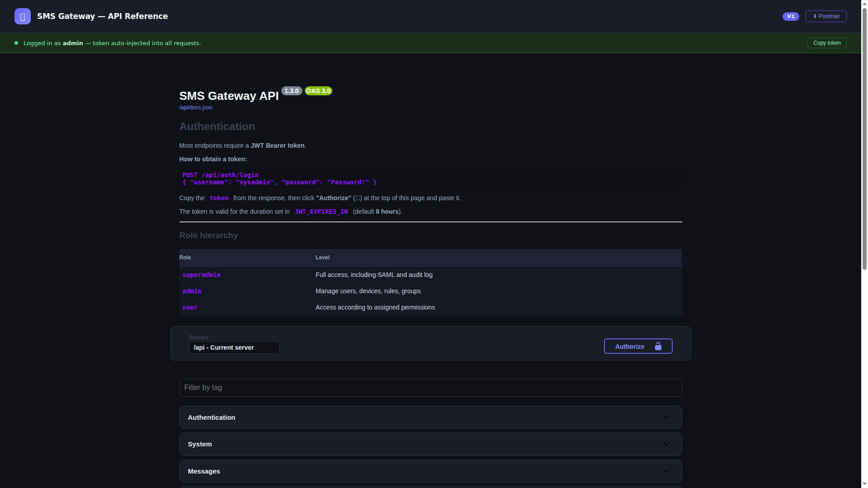Screen dimensions: 868x488
Task: Open the V1 version badge
Action: [791, 16]
